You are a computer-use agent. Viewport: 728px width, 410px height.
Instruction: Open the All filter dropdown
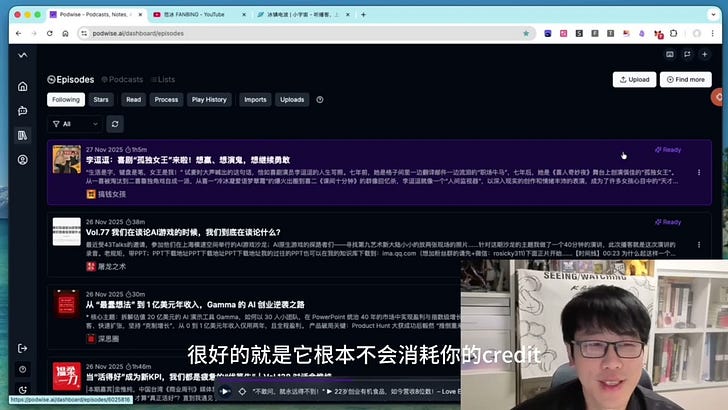[75, 124]
